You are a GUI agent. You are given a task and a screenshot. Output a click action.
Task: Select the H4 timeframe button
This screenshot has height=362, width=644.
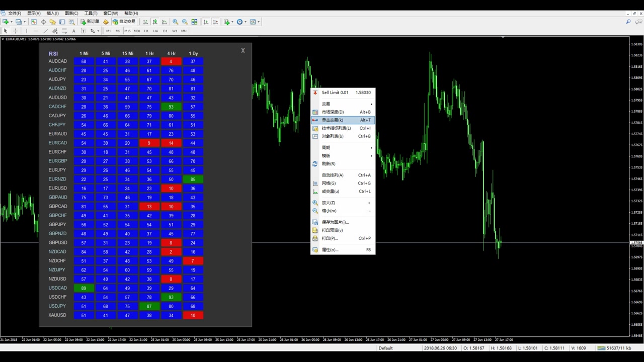point(155,31)
